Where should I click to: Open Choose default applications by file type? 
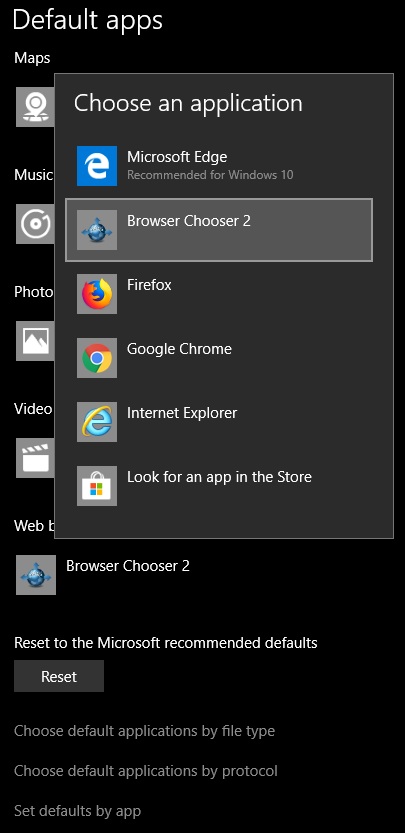[145, 731]
